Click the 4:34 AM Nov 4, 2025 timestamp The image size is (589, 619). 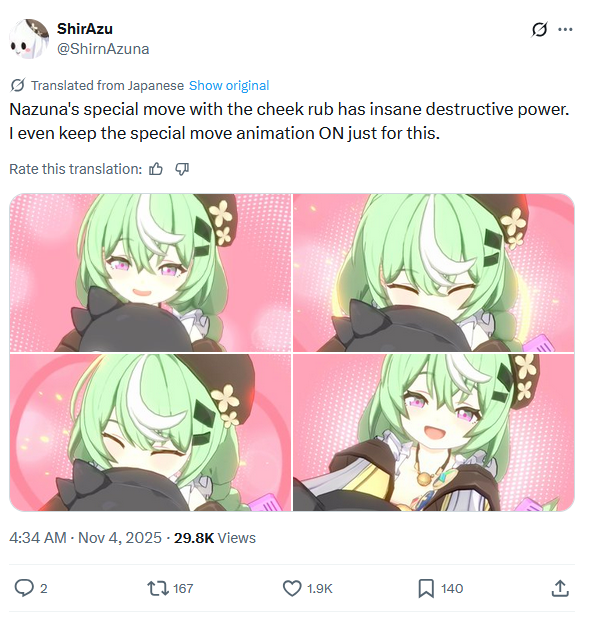pos(86,538)
